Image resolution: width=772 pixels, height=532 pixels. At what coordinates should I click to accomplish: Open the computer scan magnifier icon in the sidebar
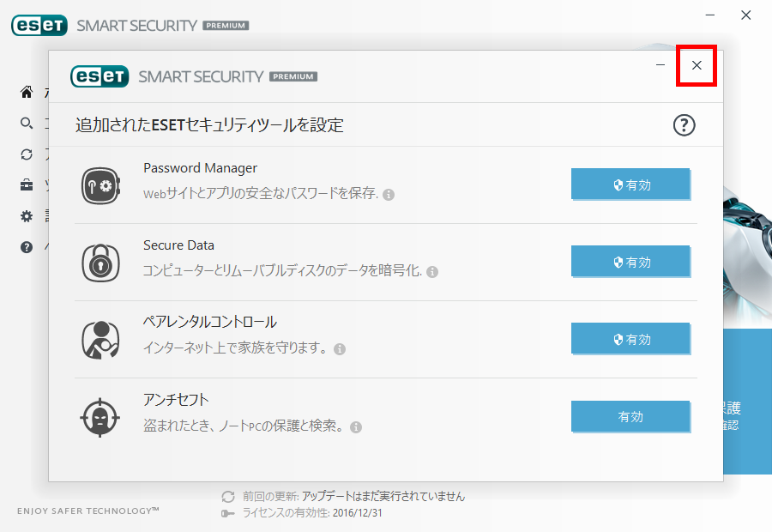tap(27, 124)
